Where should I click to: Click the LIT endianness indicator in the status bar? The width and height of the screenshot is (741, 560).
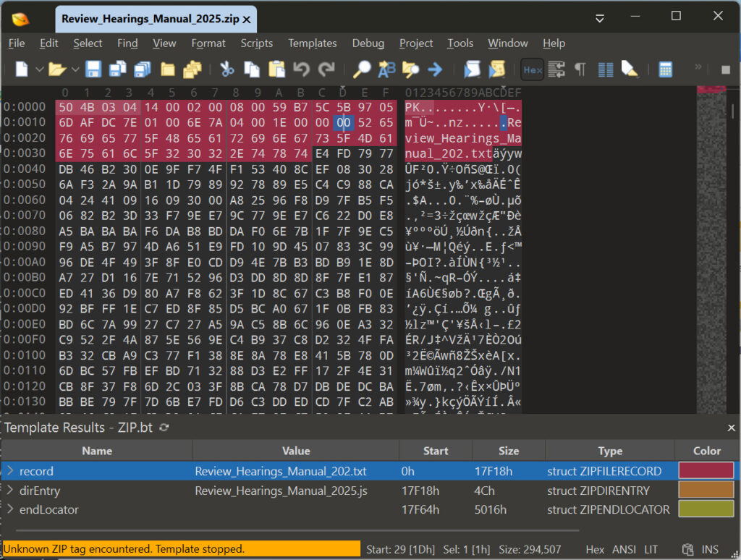point(650,550)
